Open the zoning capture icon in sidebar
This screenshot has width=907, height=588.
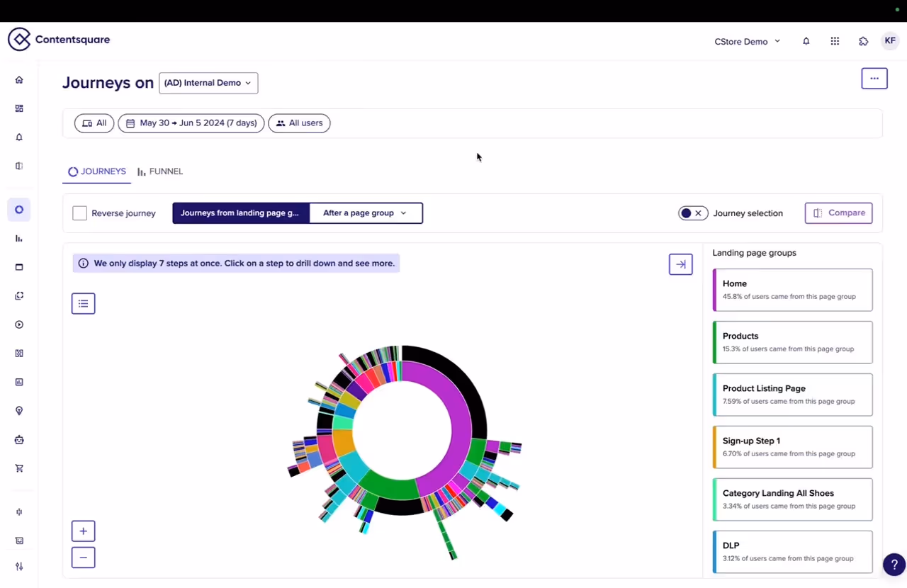[19, 296]
